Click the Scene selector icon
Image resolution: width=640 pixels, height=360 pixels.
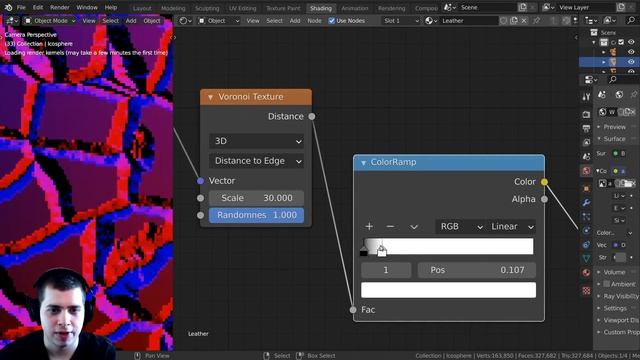(449, 7)
